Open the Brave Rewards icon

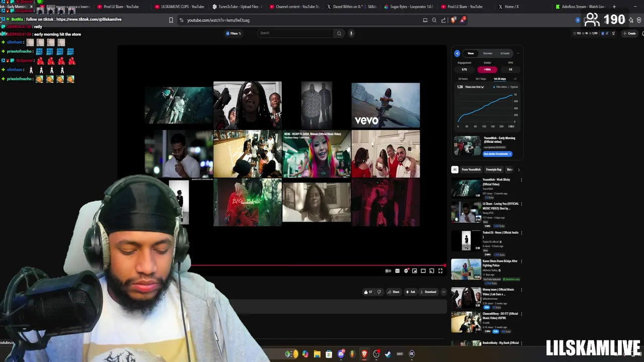point(463,20)
